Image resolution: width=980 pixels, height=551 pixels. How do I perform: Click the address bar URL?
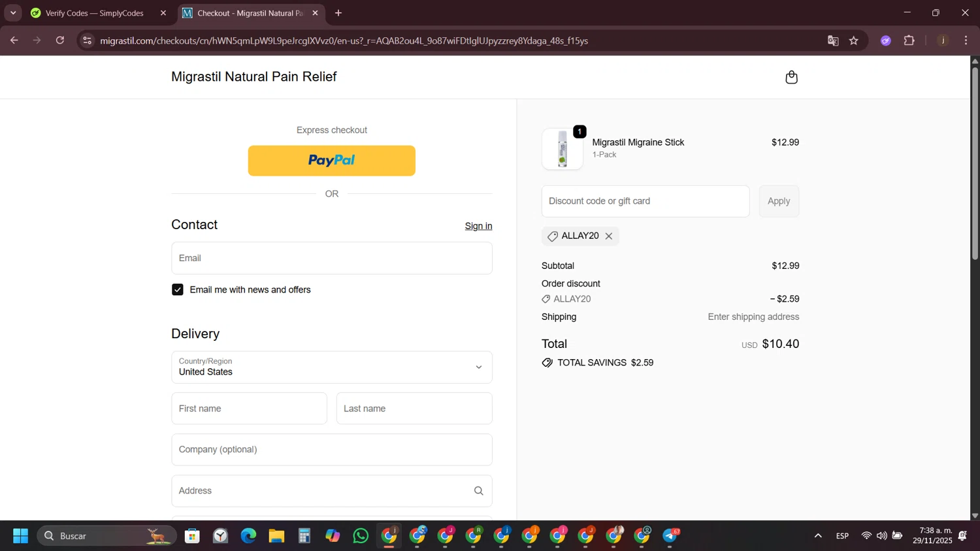344,40
